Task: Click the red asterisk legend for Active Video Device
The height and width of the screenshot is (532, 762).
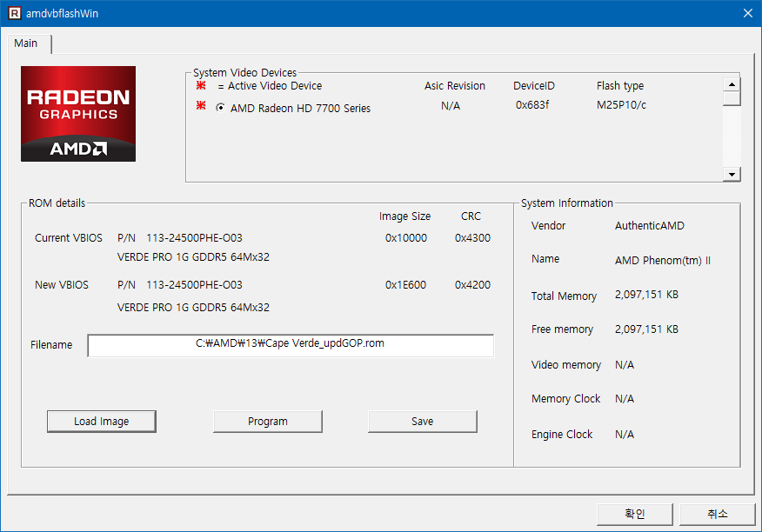Action: point(201,85)
